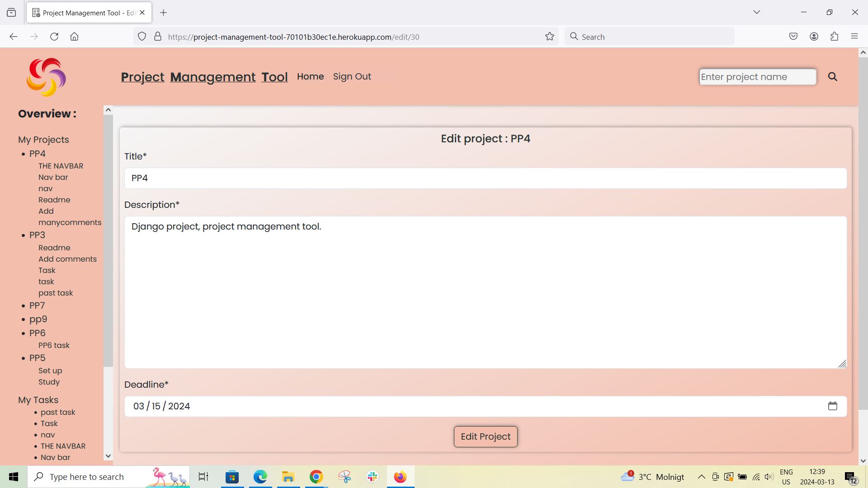Click the magnifier search icon in the header

pyautogui.click(x=832, y=77)
